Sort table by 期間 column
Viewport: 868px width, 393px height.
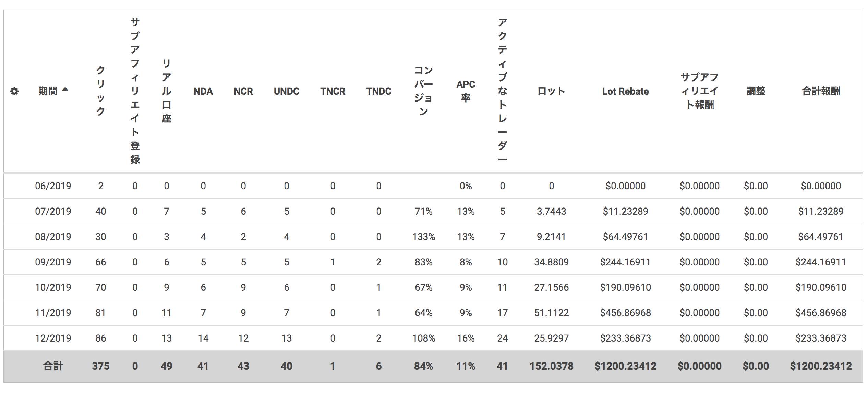point(48,91)
